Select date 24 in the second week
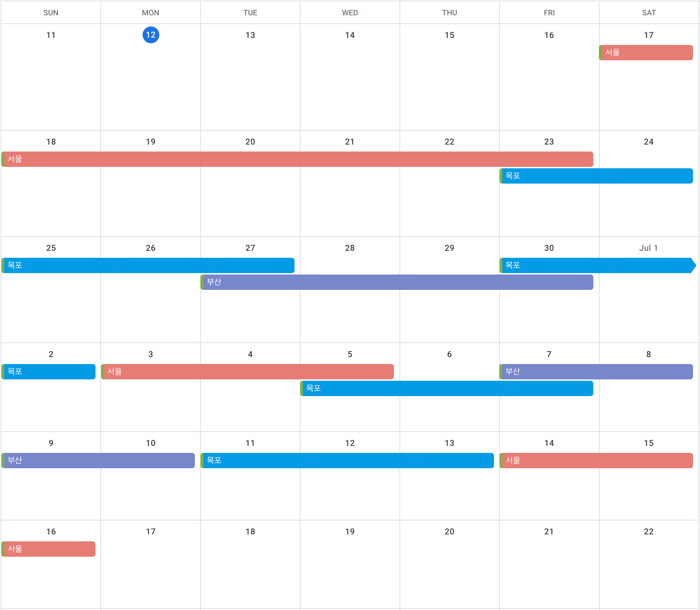This screenshot has height=610, width=700. click(649, 142)
